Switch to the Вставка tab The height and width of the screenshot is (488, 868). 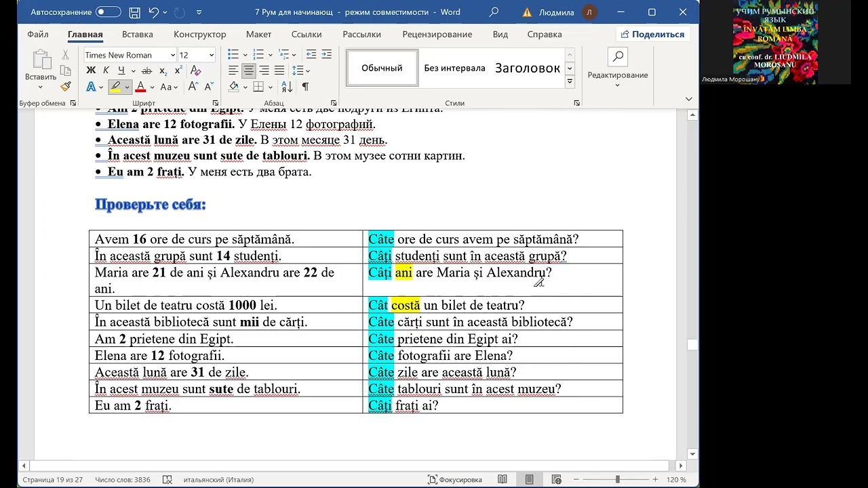click(138, 35)
